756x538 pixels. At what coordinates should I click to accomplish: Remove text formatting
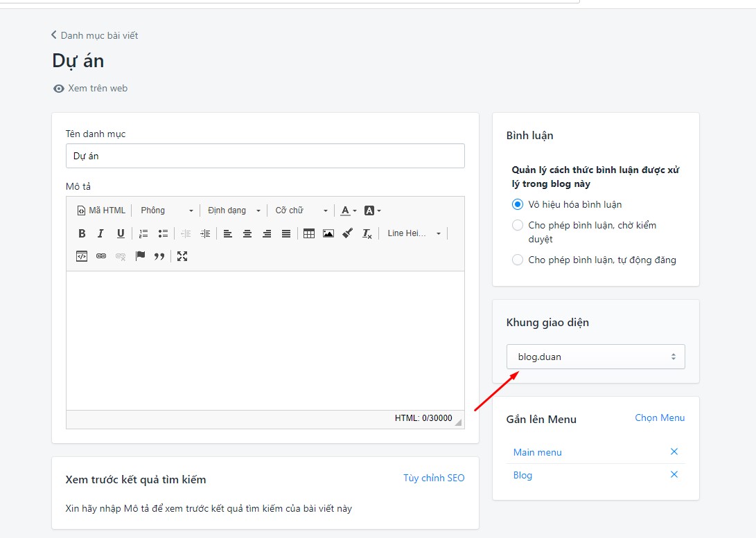point(367,233)
